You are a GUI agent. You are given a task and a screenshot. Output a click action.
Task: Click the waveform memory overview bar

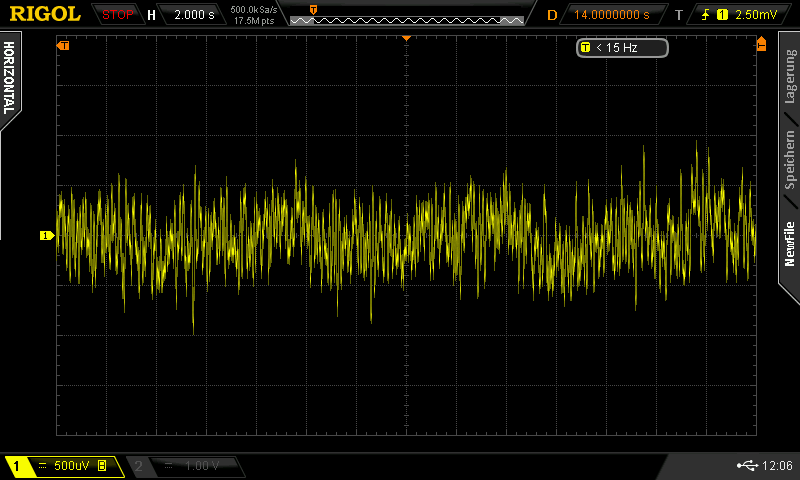point(407,20)
